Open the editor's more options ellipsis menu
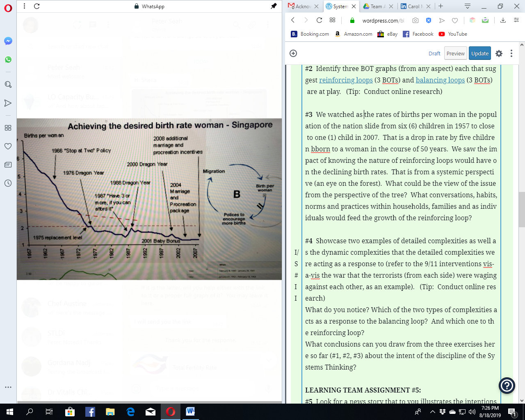 pos(511,53)
